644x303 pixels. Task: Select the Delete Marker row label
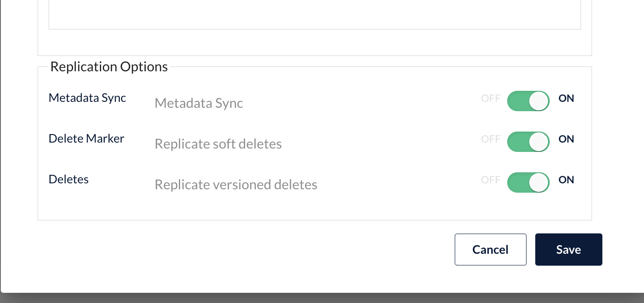coord(87,139)
